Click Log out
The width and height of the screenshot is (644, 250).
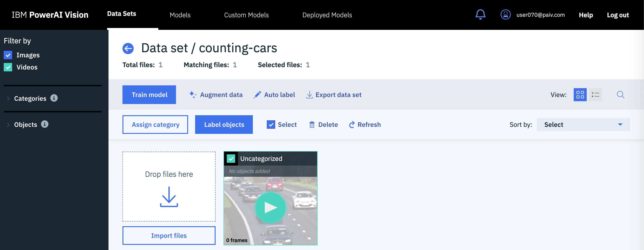click(618, 15)
